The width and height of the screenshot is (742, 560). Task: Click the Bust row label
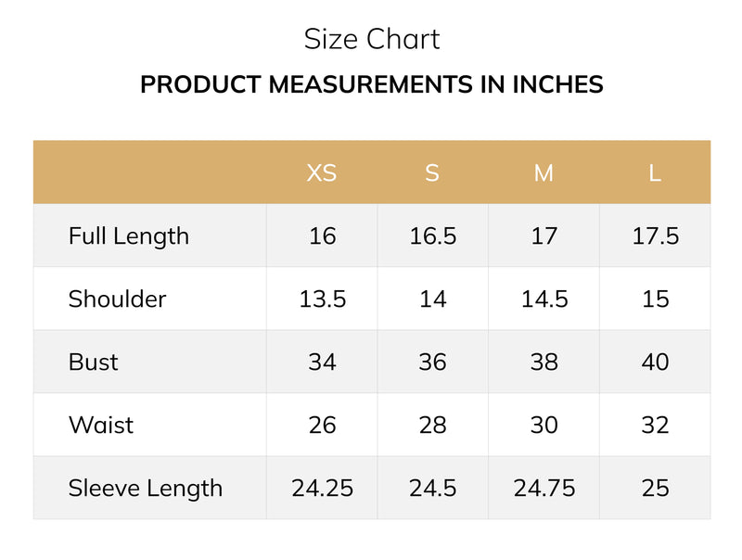click(94, 362)
